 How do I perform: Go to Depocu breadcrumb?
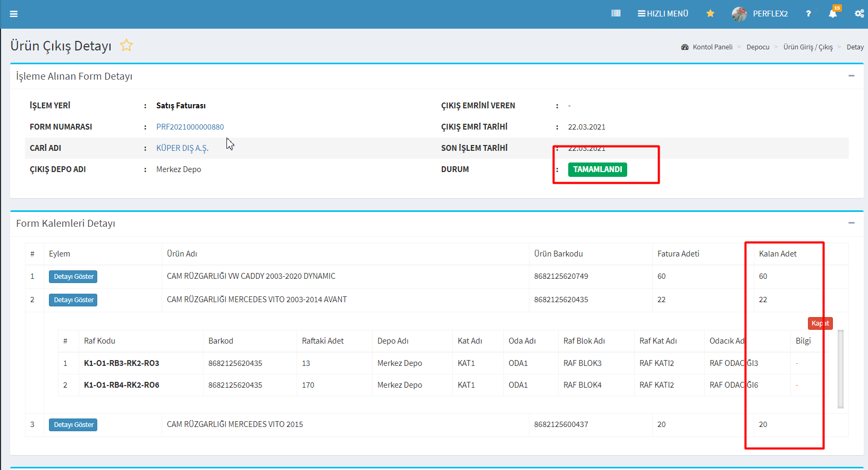pyautogui.click(x=757, y=47)
